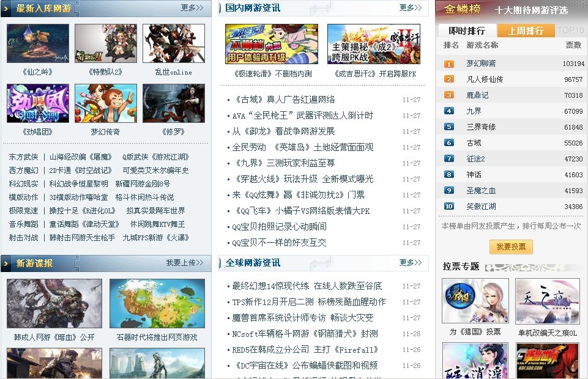The width and height of the screenshot is (588, 379).
Task: Open Q版武侠《游戏江湖》 link
Action: [x=155, y=157]
